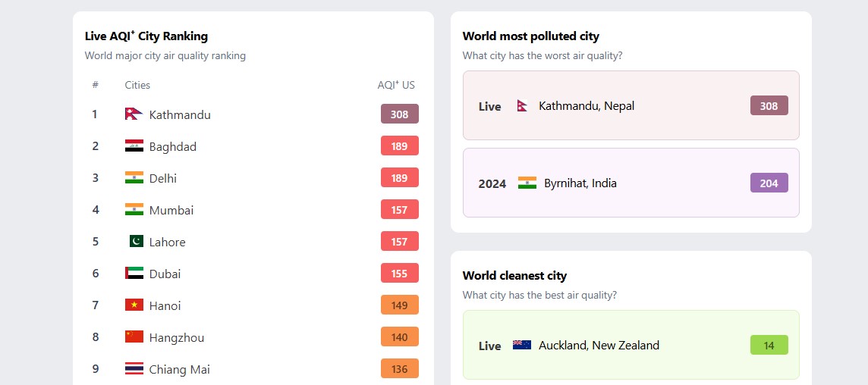This screenshot has height=385, width=868.
Task: Click the orange 149 AQI badge for Hanoi
Action: (400, 305)
